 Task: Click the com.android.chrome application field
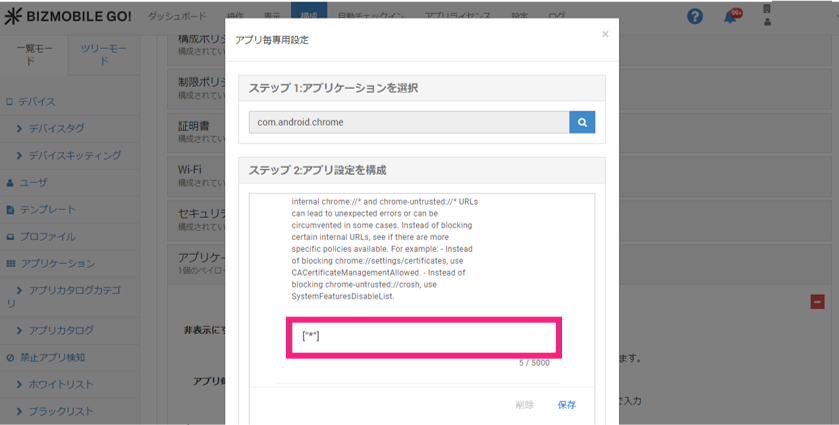409,122
